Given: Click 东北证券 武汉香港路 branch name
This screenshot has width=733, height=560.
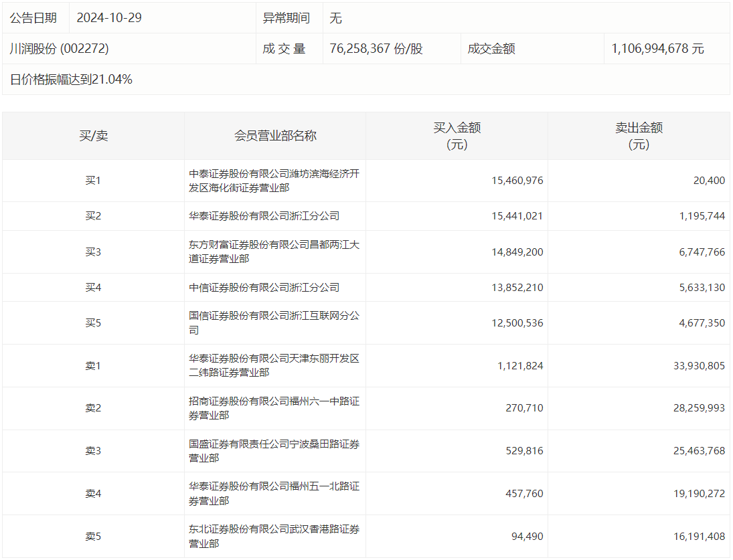Looking at the screenshot, I should point(274,537).
